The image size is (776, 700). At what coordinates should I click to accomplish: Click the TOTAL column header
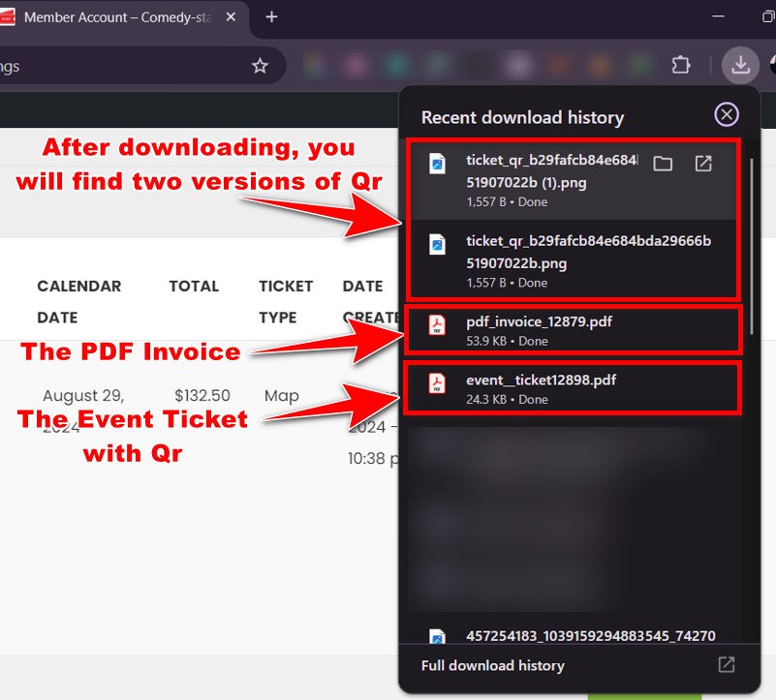pos(194,287)
